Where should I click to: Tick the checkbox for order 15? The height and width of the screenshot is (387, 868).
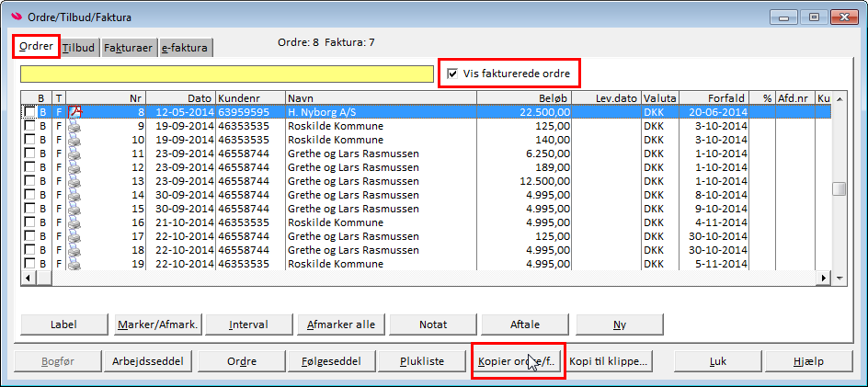point(29,209)
